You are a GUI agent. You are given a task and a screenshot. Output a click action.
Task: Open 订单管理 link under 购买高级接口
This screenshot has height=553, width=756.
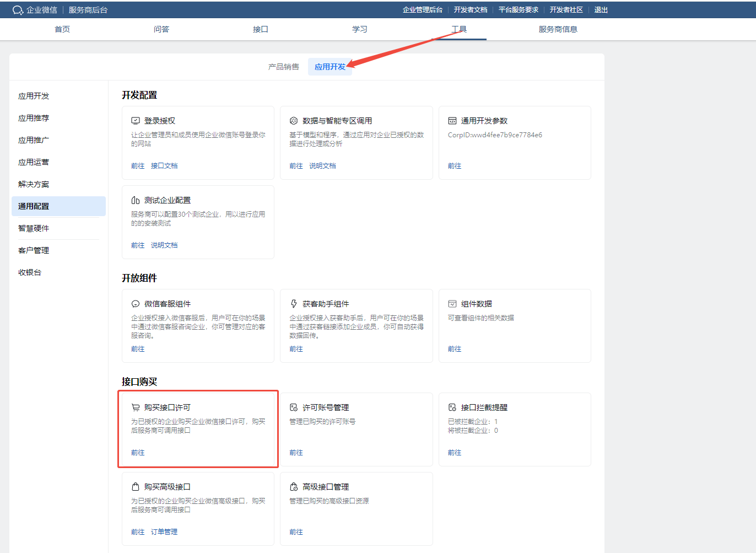(x=164, y=532)
